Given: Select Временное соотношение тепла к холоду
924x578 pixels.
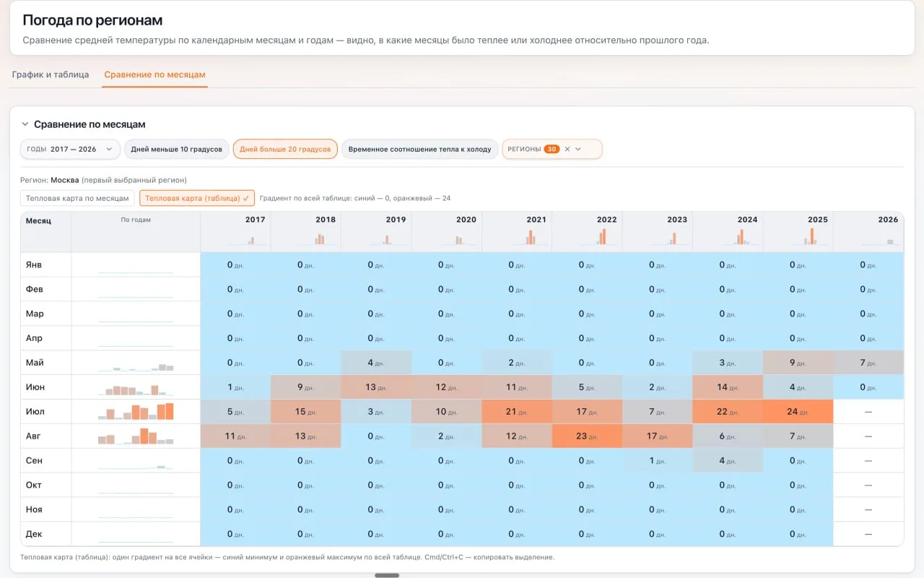Looking at the screenshot, I should [419, 149].
